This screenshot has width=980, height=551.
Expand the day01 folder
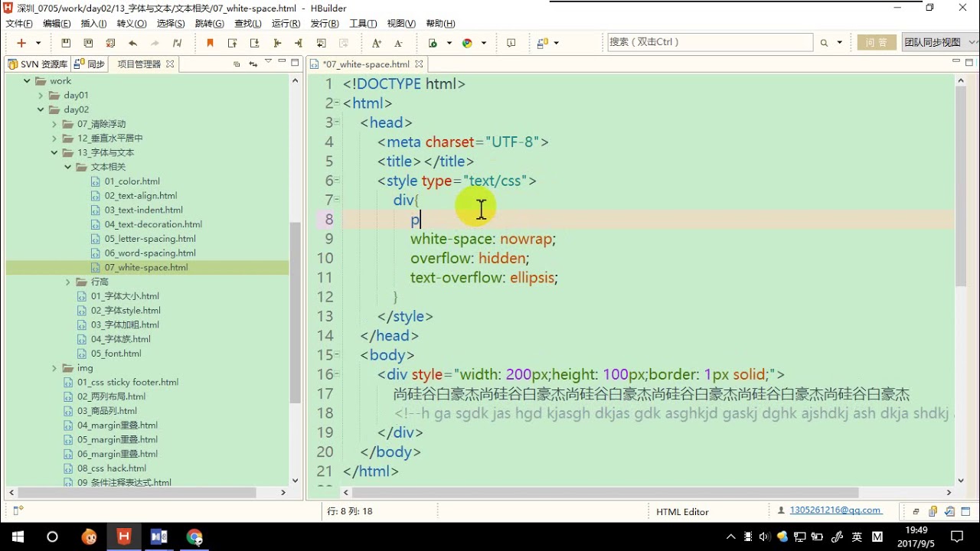click(x=41, y=96)
